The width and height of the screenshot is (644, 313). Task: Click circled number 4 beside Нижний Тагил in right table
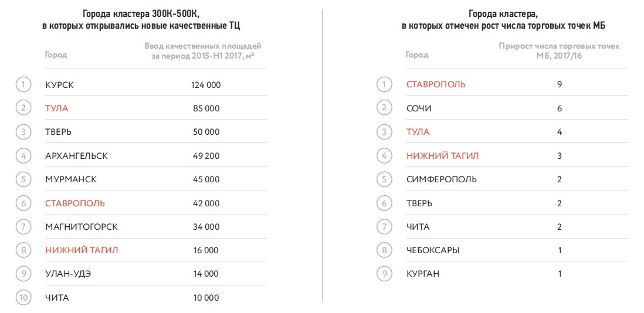384,156
